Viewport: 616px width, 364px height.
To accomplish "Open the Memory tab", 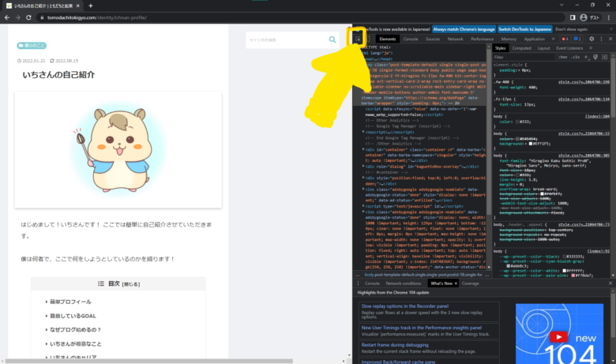I will coord(509,39).
